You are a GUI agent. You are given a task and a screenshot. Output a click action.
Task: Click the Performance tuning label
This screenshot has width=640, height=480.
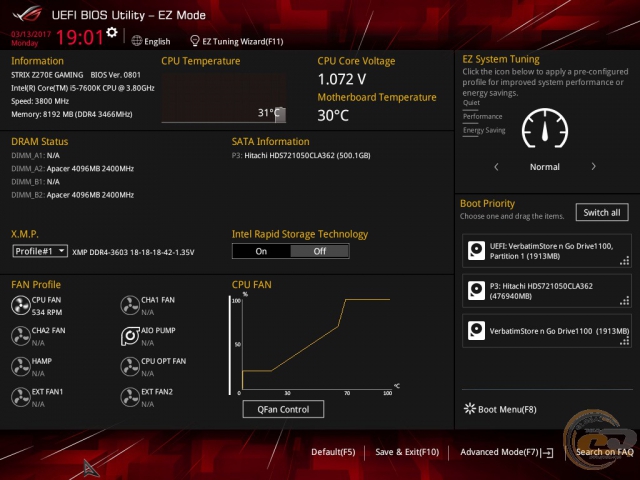click(x=482, y=117)
